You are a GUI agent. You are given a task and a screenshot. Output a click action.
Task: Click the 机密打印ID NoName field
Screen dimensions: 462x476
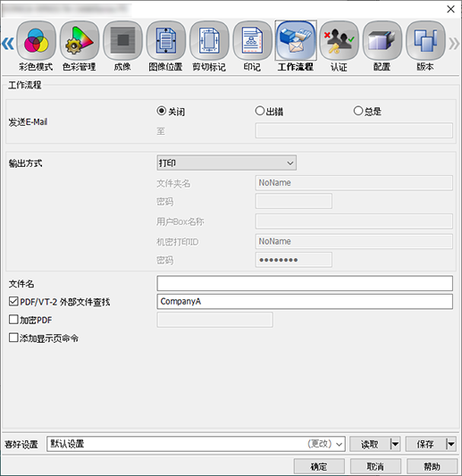click(354, 241)
